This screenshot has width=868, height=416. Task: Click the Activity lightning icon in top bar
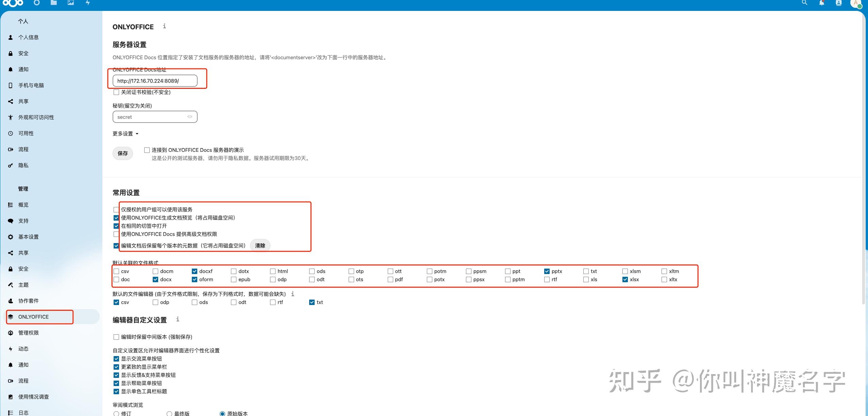coord(88,3)
